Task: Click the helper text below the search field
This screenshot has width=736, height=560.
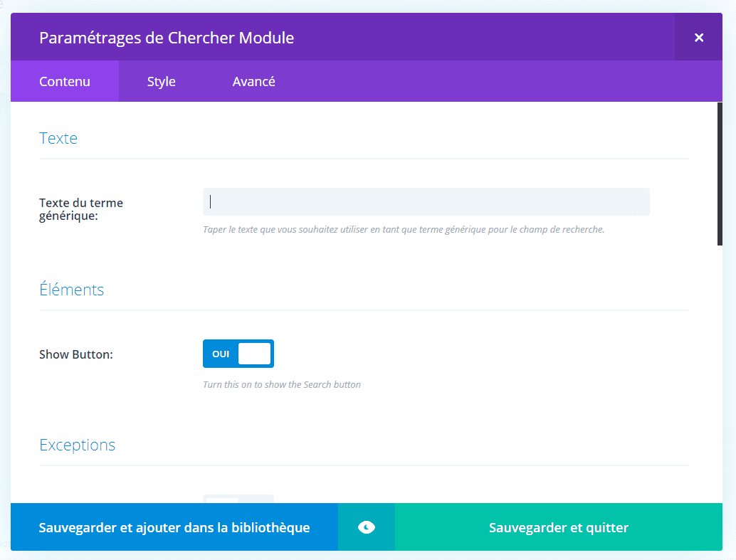Action: 404,229
